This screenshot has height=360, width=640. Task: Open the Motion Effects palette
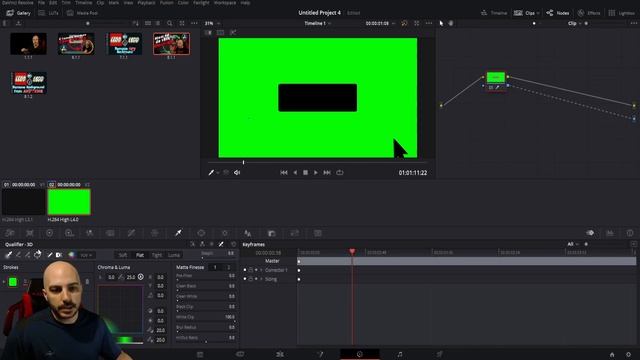110,233
